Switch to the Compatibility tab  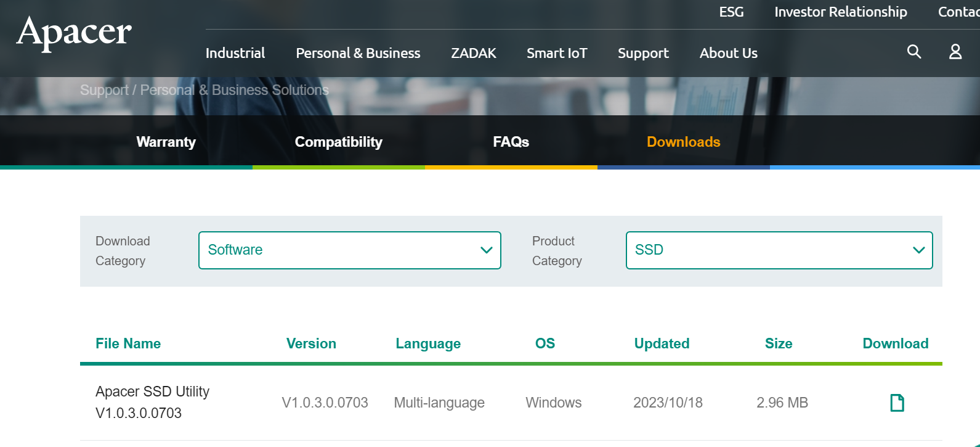tap(338, 142)
